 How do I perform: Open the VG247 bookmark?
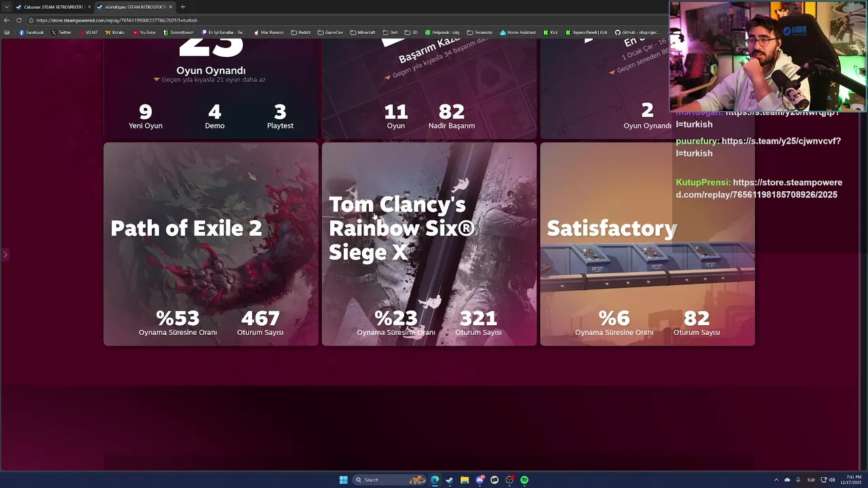coord(88,33)
